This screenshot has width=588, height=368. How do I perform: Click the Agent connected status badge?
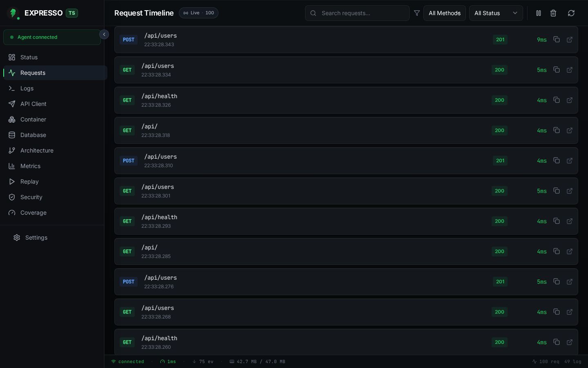(52, 37)
